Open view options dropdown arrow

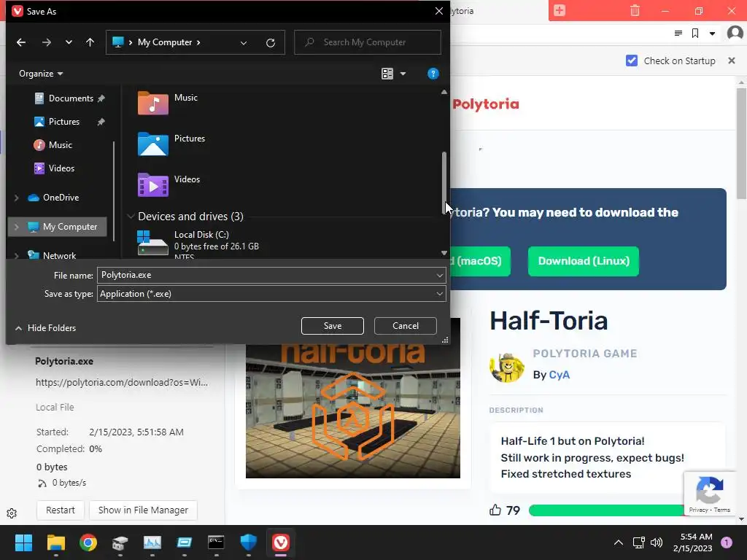click(403, 74)
